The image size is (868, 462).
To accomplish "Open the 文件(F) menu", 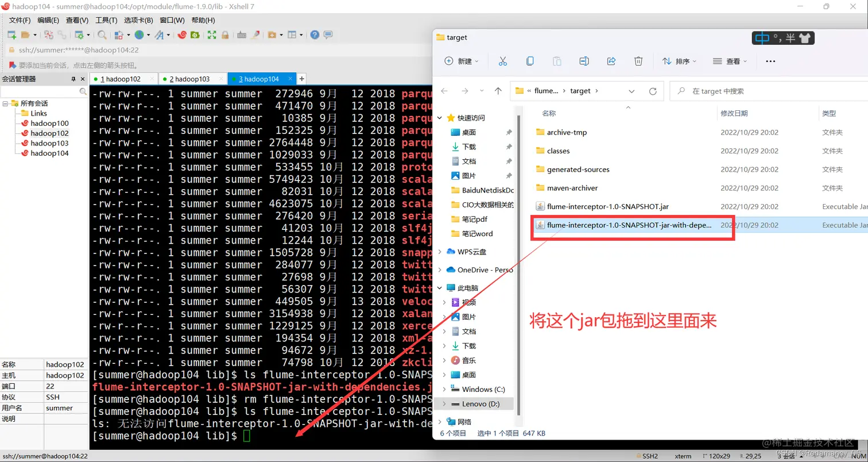I will [x=20, y=20].
